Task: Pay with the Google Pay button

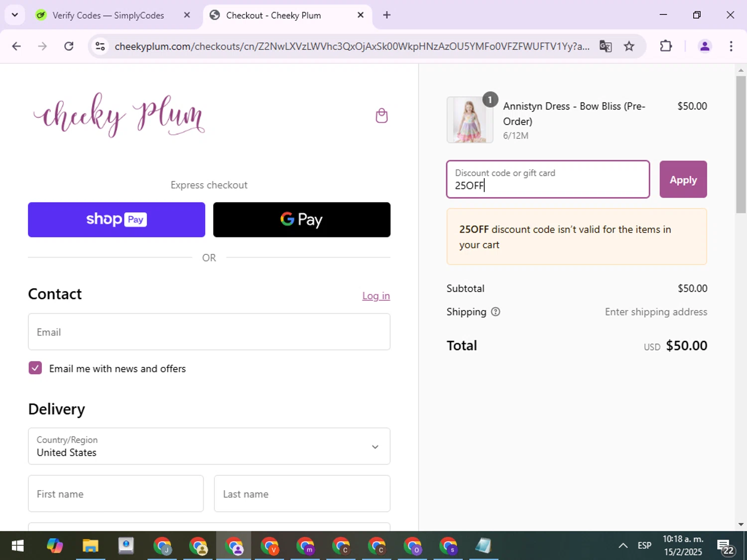Action: pyautogui.click(x=302, y=220)
